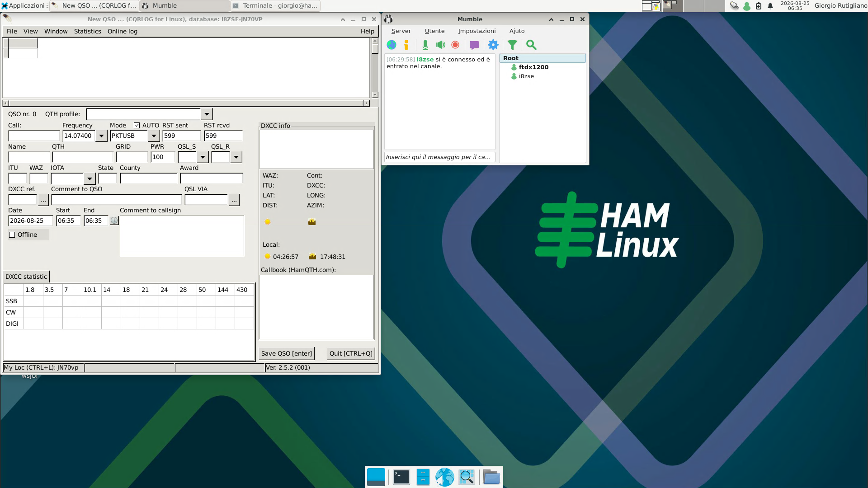Click the log grid horizontal scrollbar
868x488 pixels.
click(x=186, y=103)
